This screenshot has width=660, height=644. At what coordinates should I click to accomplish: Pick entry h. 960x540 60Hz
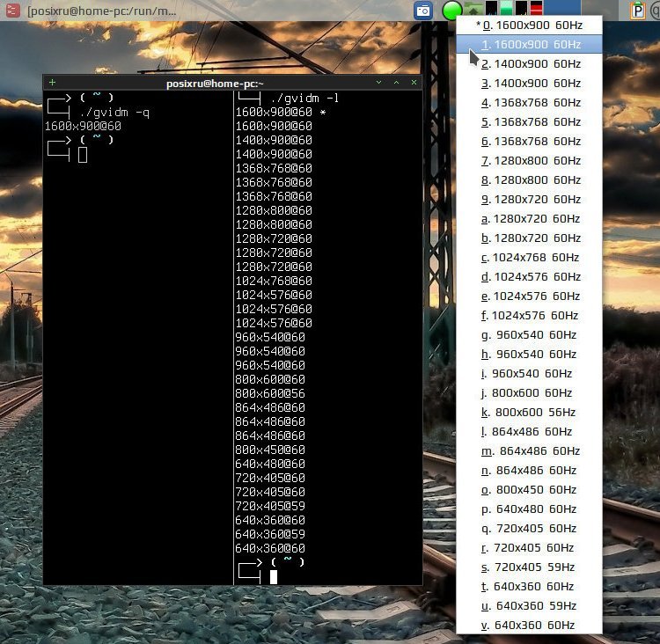(x=529, y=354)
